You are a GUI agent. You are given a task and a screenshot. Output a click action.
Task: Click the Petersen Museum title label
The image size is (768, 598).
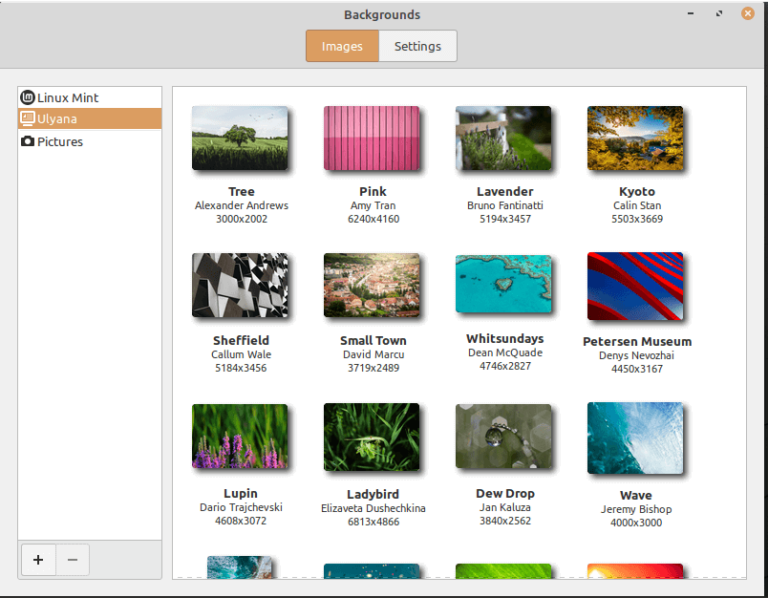click(x=637, y=341)
